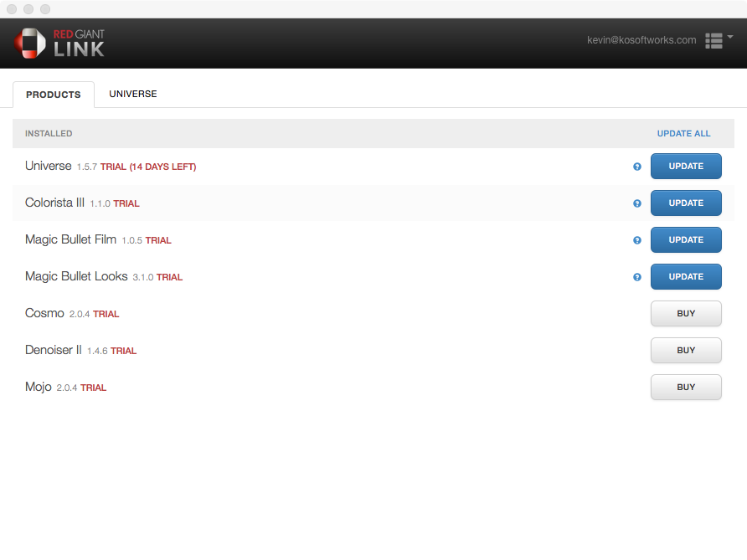Click the Red Giant Link logo

[x=59, y=44]
